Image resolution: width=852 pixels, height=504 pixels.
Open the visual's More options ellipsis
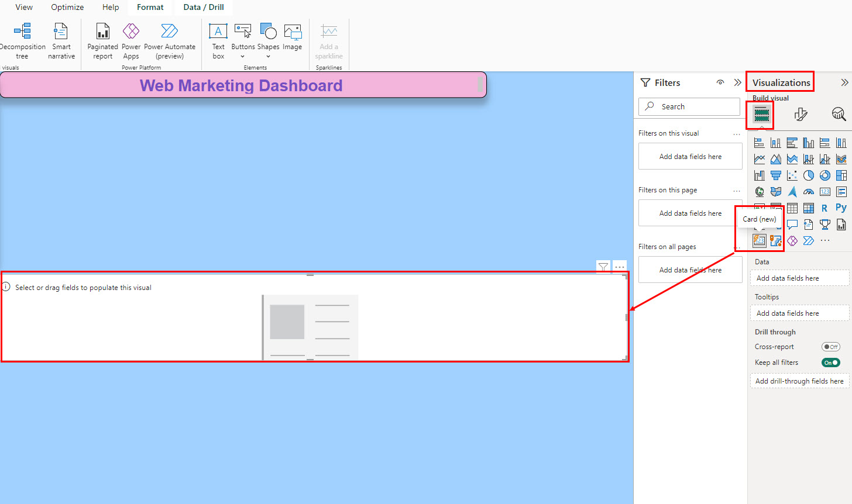tap(620, 267)
